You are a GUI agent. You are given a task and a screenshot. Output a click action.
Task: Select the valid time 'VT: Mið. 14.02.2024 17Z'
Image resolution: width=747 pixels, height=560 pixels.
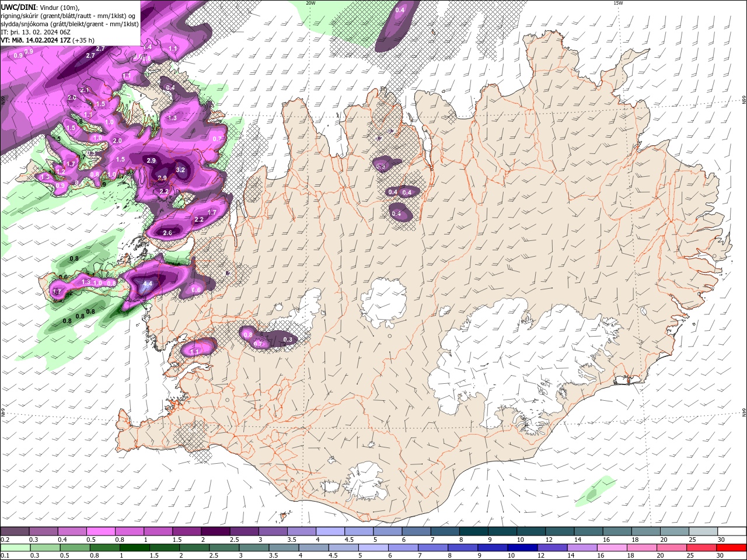click(36, 40)
